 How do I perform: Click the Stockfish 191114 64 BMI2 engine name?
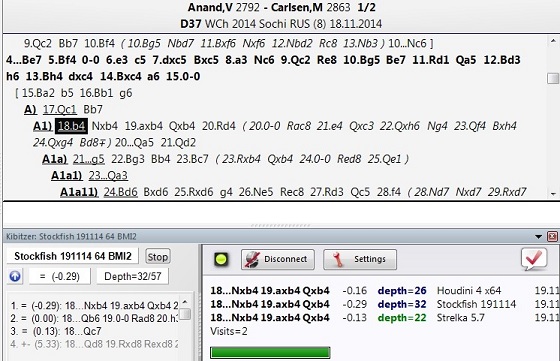click(x=72, y=256)
